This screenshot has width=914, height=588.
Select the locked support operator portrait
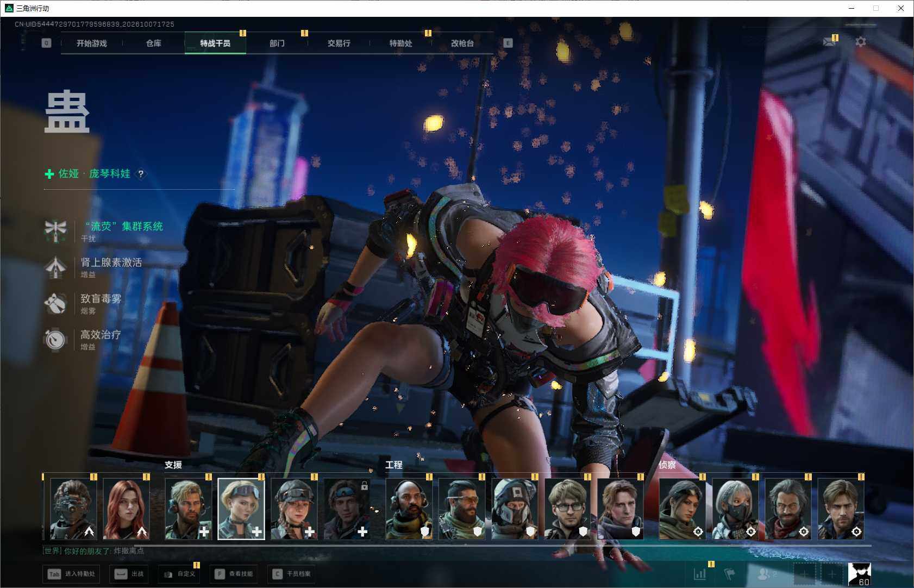(x=347, y=509)
